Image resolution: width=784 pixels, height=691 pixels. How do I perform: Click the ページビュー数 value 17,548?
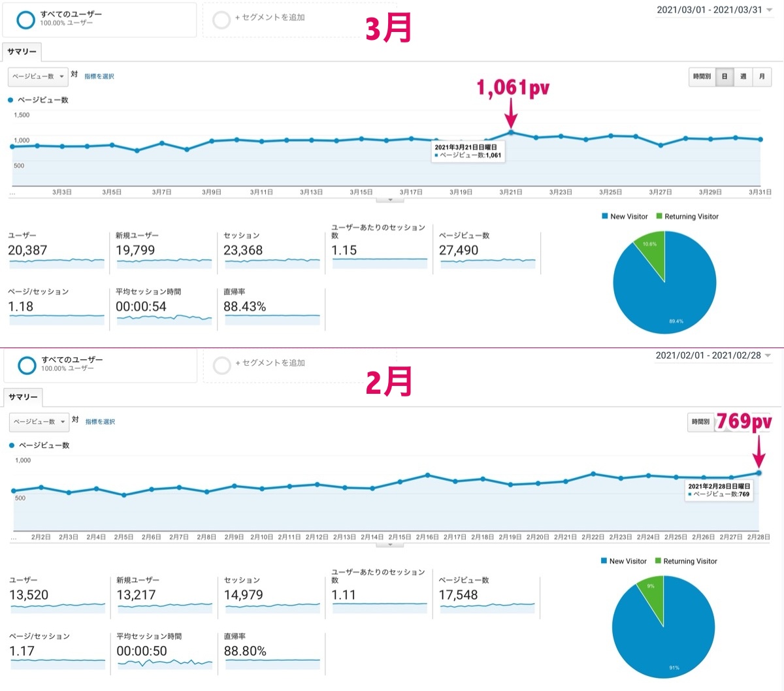pos(458,595)
